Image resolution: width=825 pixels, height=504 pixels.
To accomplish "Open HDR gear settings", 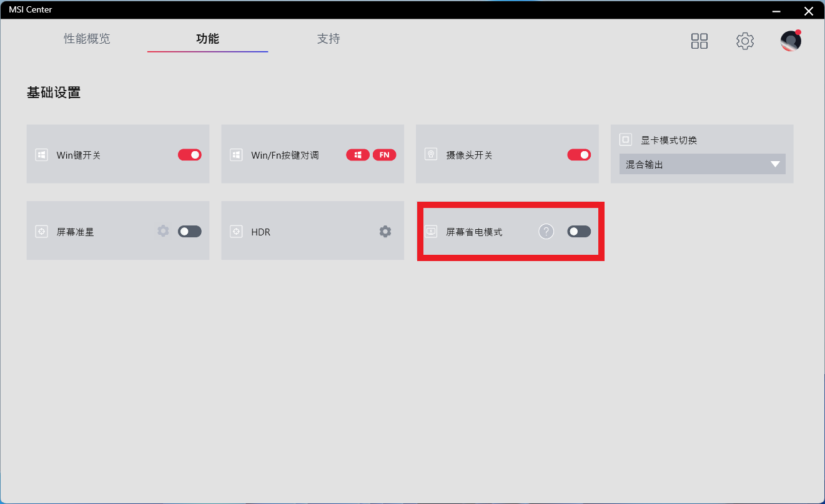I will (385, 231).
